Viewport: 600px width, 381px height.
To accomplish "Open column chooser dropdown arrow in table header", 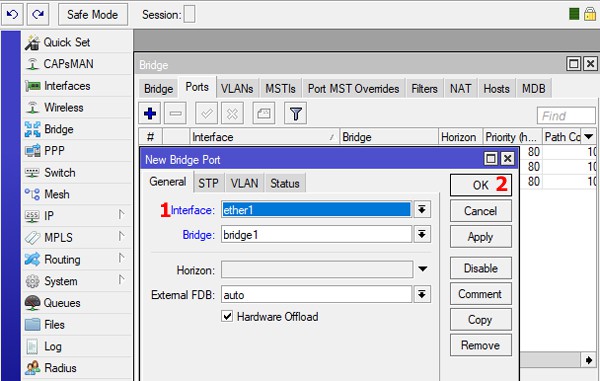I will (589, 137).
